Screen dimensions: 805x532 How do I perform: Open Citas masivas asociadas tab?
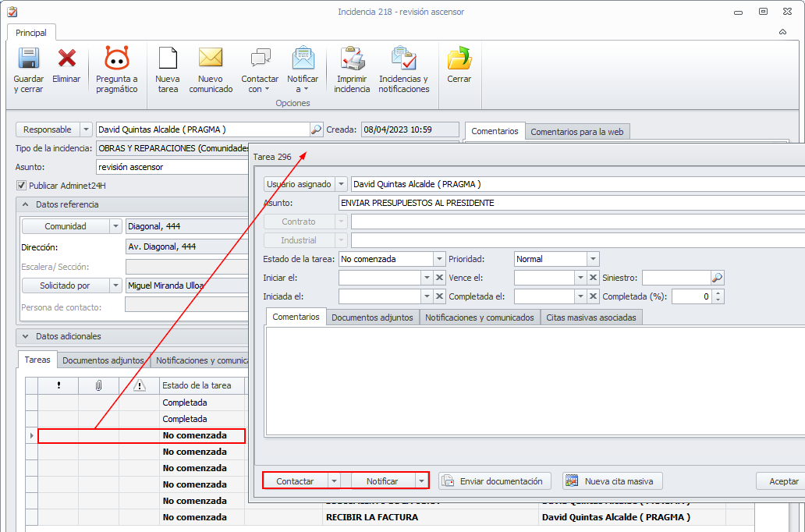(x=591, y=317)
